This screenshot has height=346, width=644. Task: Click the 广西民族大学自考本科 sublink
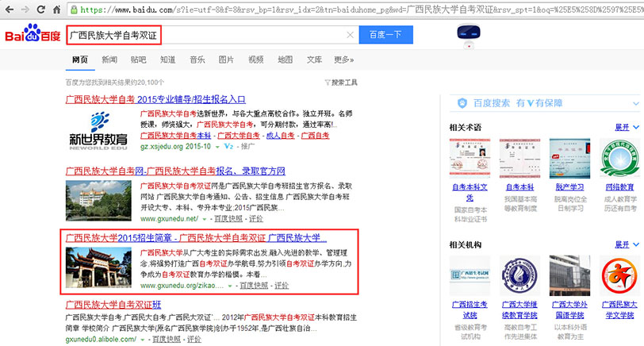(x=176, y=136)
